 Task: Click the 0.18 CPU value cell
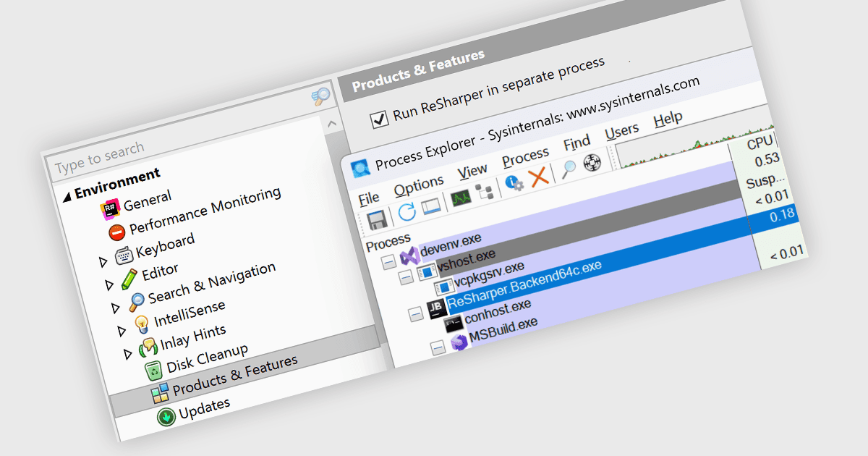(783, 216)
